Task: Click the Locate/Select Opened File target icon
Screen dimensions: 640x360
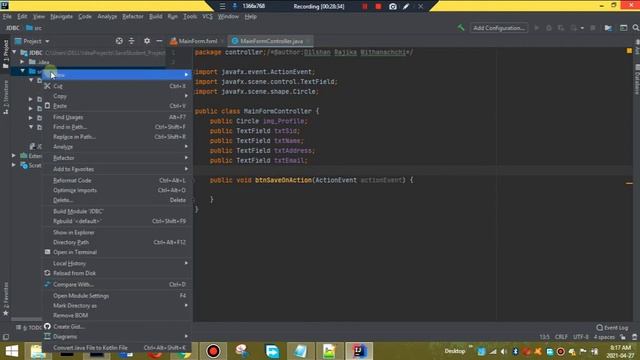Action: (119, 41)
